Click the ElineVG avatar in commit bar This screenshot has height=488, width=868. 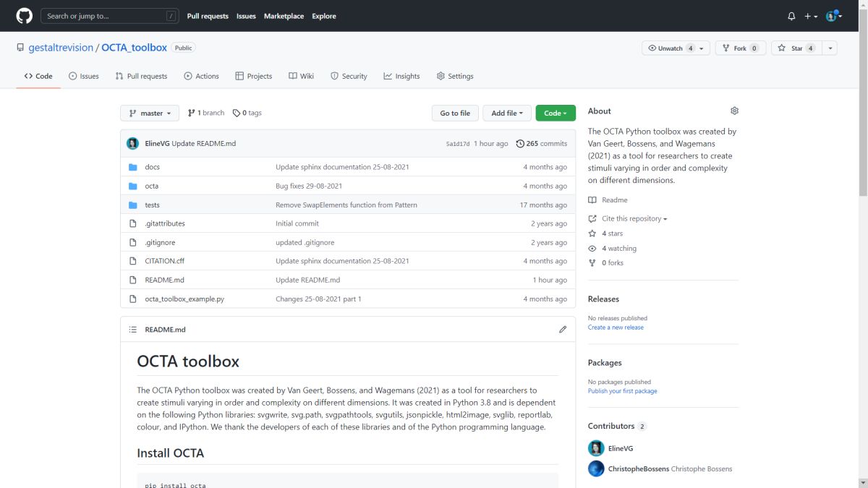click(x=132, y=143)
